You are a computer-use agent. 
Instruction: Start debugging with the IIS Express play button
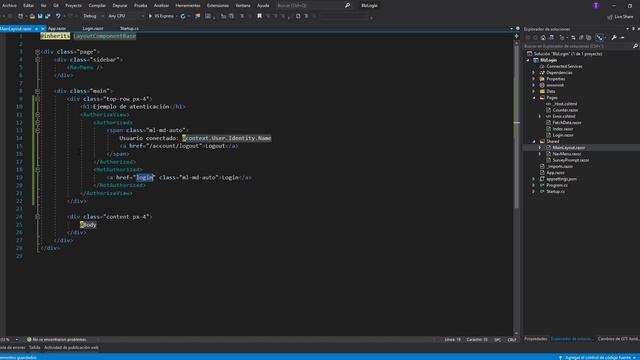click(x=162, y=16)
